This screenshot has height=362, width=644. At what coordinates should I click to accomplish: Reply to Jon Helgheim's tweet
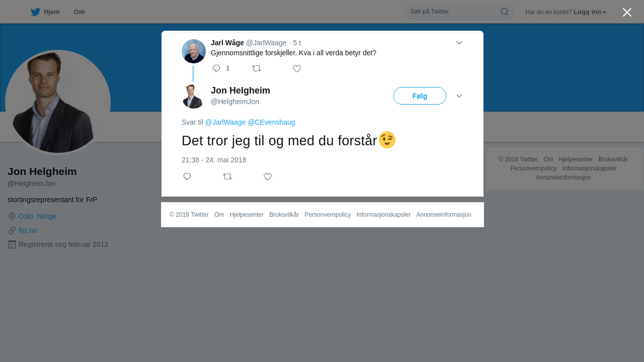click(187, 176)
